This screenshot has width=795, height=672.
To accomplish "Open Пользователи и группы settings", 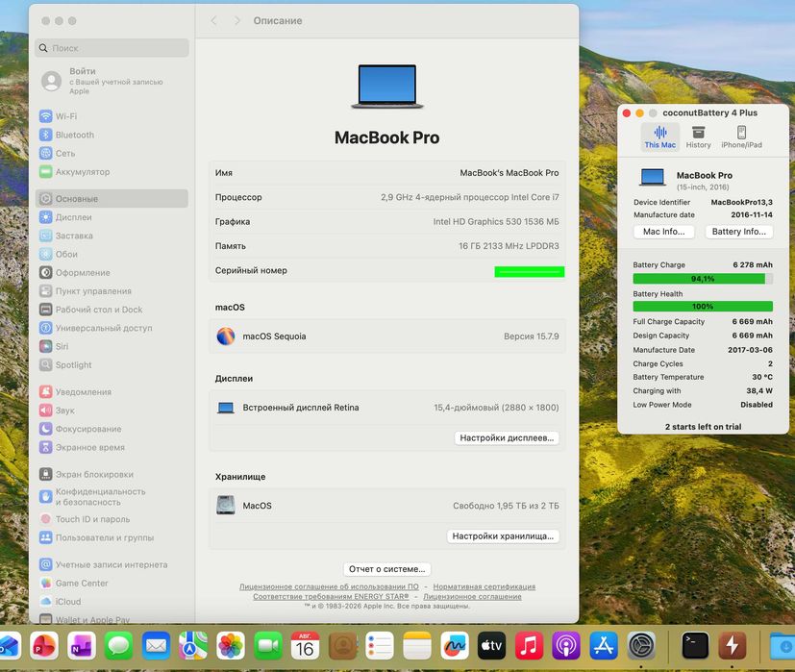I will [x=112, y=537].
